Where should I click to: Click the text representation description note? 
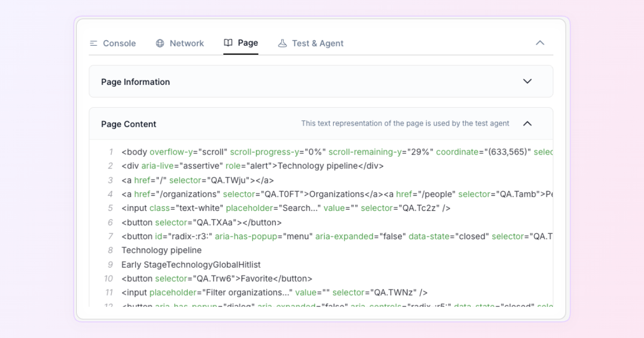(x=405, y=123)
